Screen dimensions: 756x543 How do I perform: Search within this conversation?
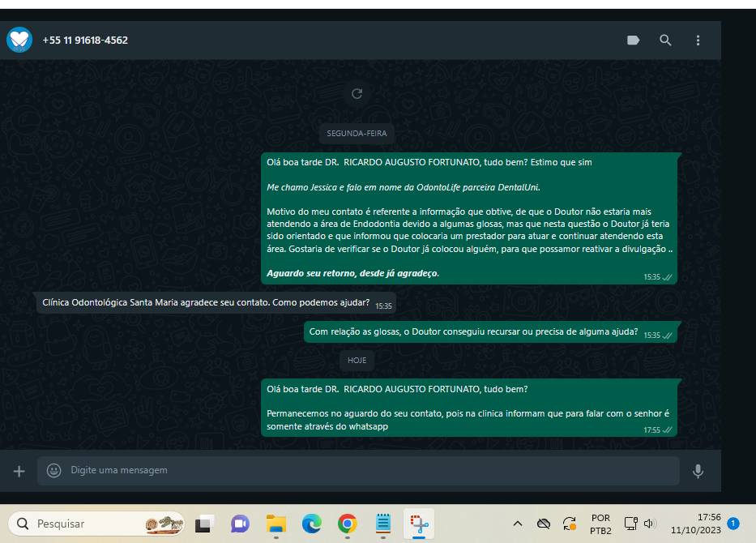pyautogui.click(x=665, y=40)
